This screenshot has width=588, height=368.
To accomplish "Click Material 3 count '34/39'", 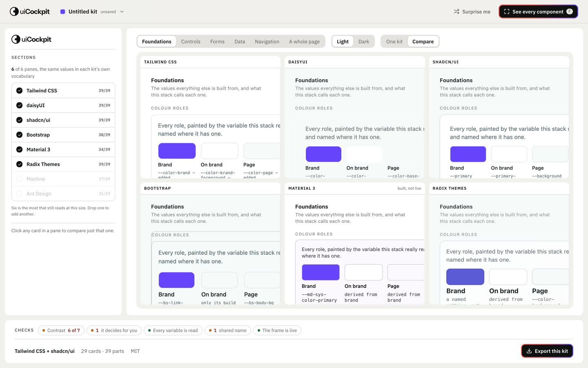I will 105,150.
